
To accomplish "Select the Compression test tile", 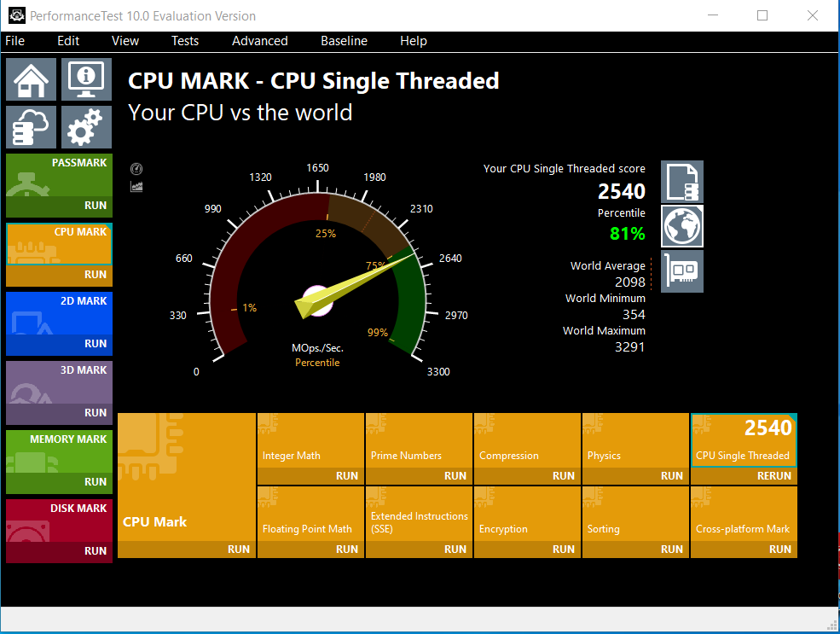I will click(527, 440).
